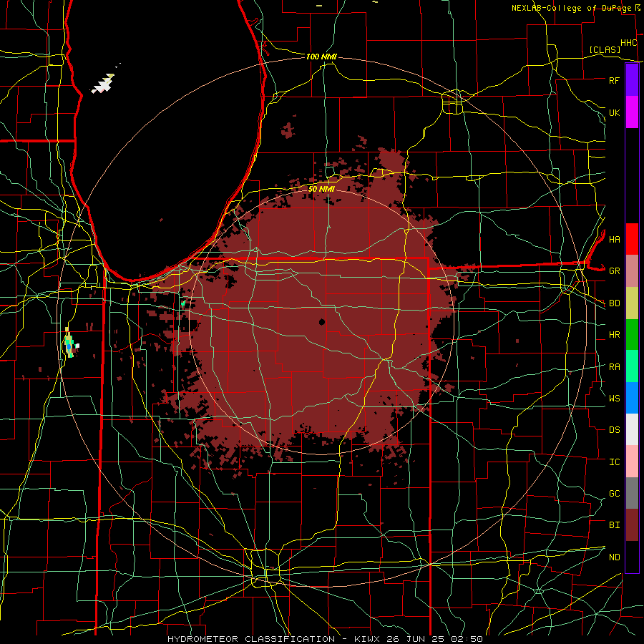Click the RF purple color swatch in legend

632,80
